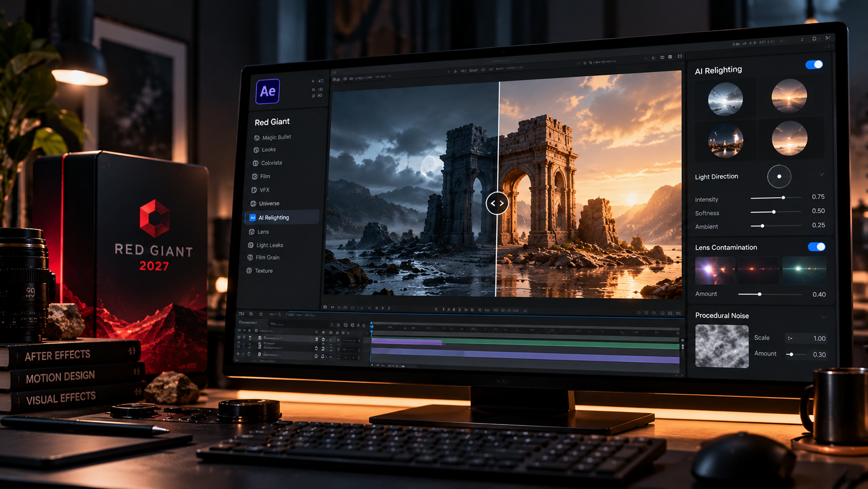
Task: Turn off the AI Relighting toggle
Action: coord(814,64)
